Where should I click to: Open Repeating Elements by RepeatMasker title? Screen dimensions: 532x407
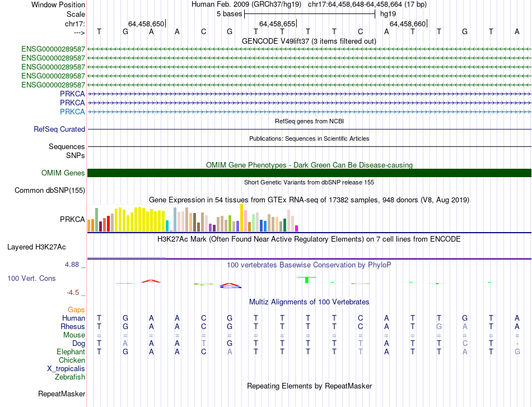pos(310,386)
